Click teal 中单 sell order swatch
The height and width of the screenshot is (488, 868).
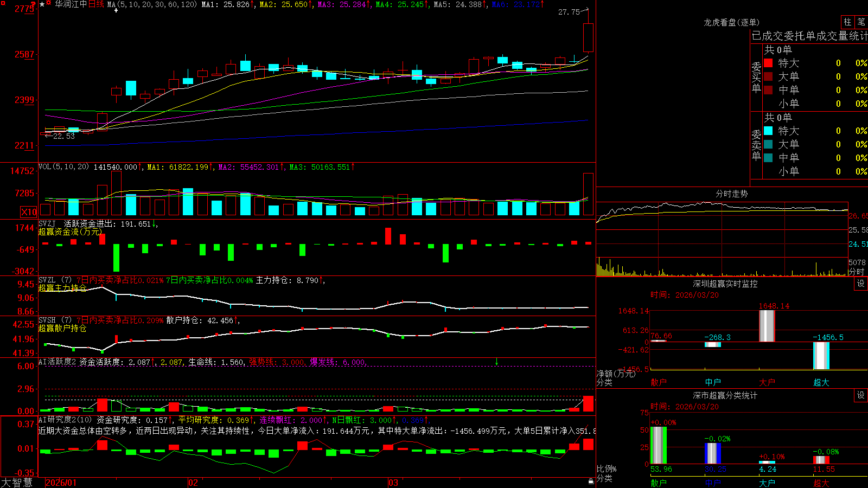(768, 158)
